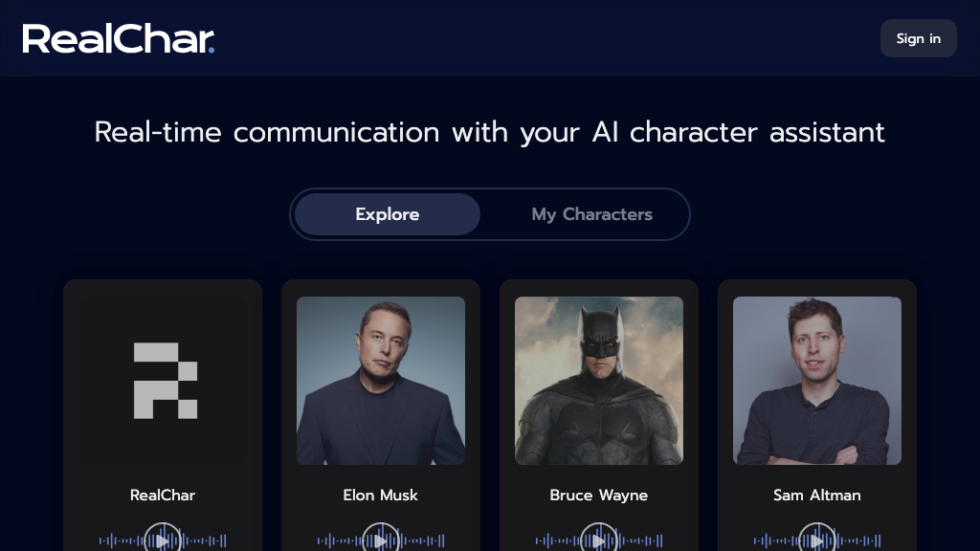Click the Elon Musk name label

click(381, 496)
